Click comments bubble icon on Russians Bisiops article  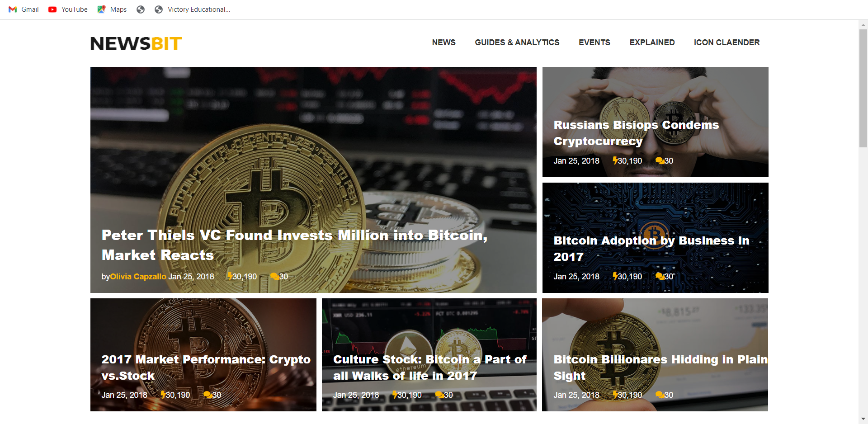click(x=660, y=160)
